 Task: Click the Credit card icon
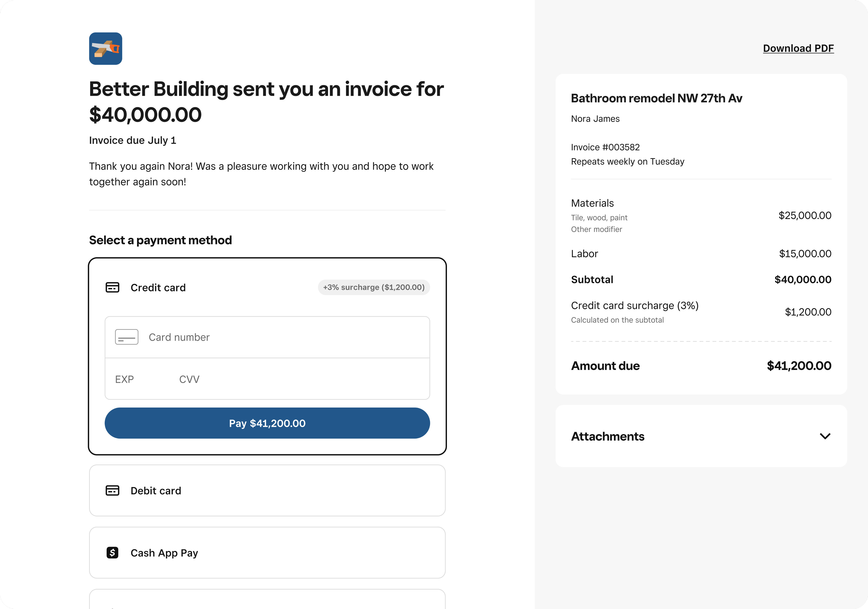click(x=112, y=287)
